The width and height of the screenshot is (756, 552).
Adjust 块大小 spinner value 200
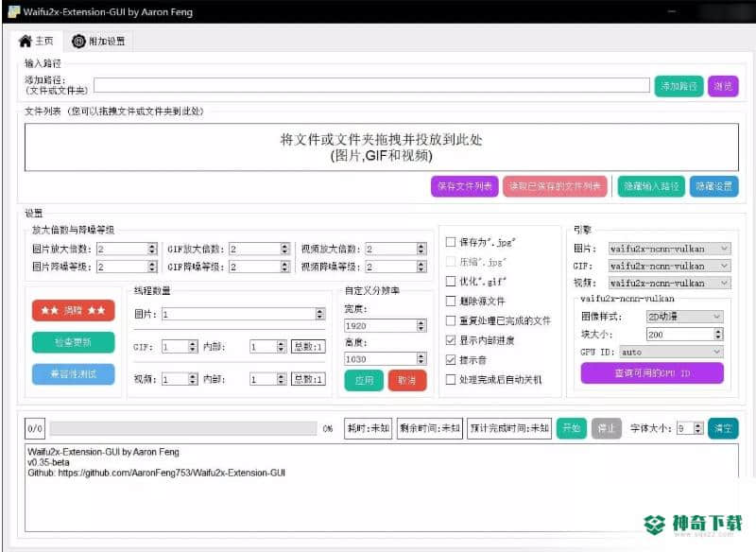click(684, 334)
